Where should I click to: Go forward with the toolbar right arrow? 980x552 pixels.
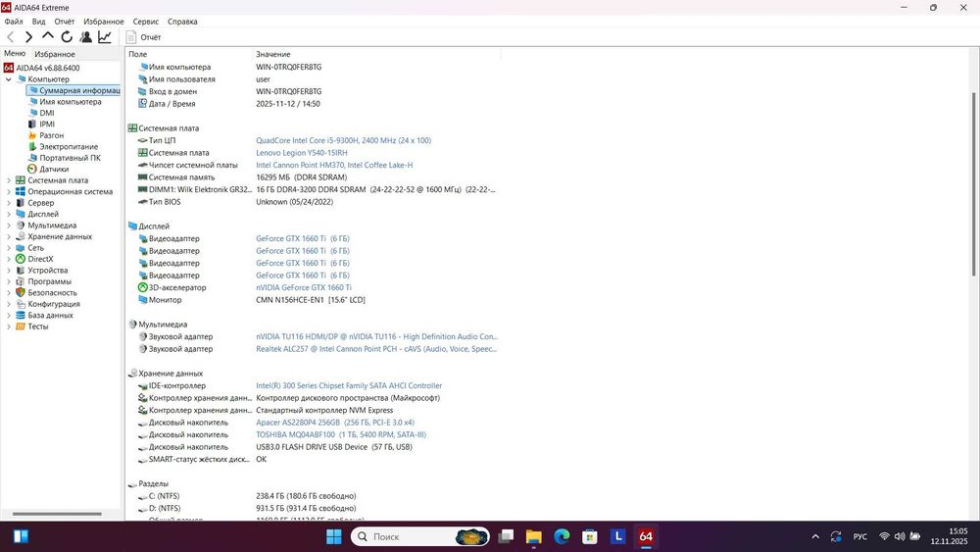pyautogui.click(x=28, y=37)
